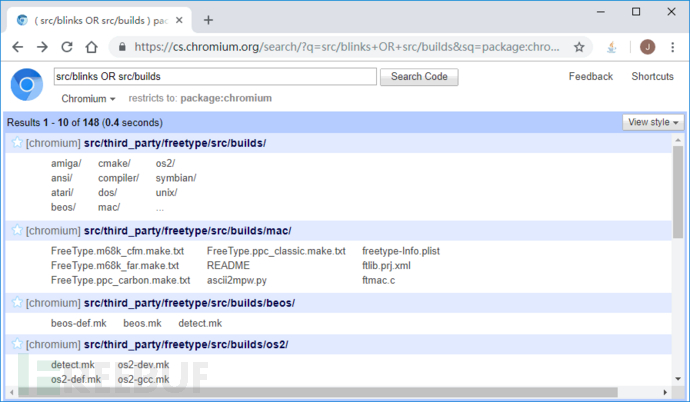Open ascii2mpw.py file
This screenshot has width=690, height=402.
tap(237, 280)
